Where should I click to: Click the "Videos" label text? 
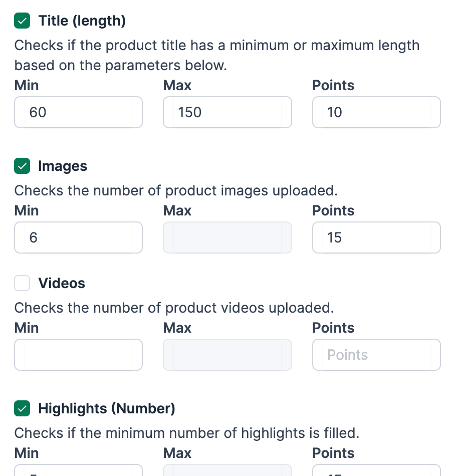62,284
